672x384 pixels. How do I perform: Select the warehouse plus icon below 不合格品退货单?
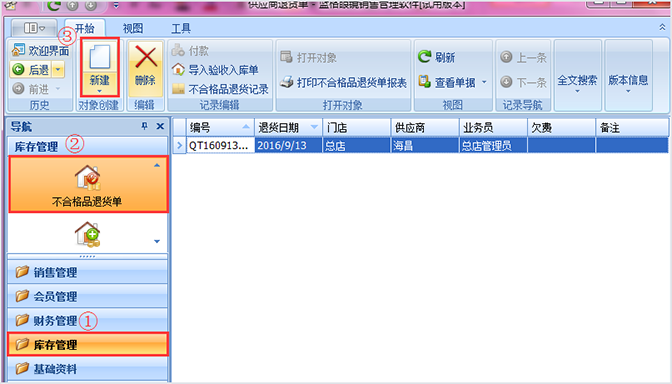[x=87, y=234]
